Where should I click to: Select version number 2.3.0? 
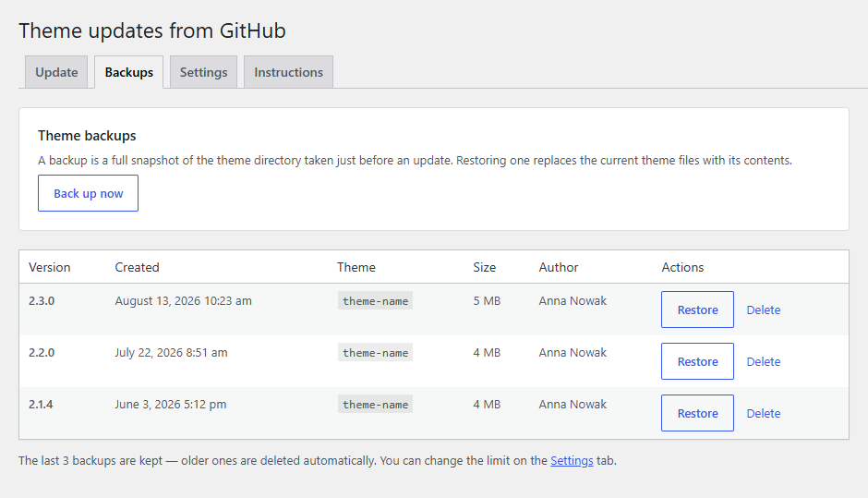click(42, 301)
